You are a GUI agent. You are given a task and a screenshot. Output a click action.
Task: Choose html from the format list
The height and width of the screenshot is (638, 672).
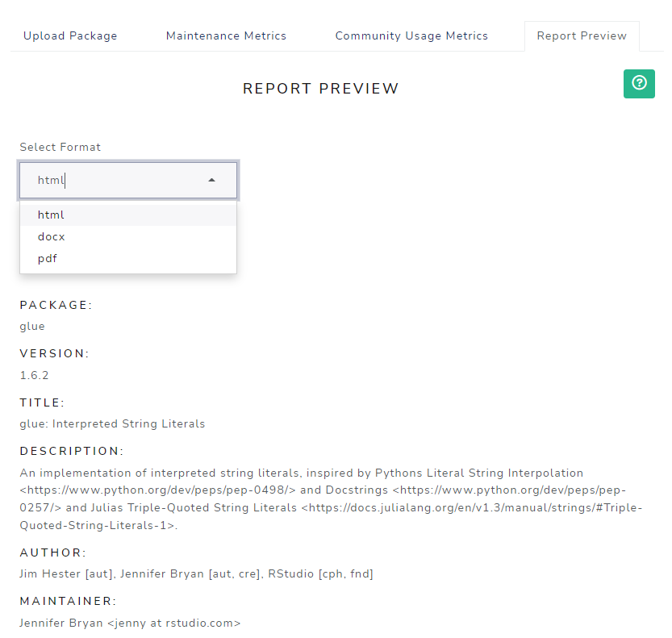[x=51, y=215]
